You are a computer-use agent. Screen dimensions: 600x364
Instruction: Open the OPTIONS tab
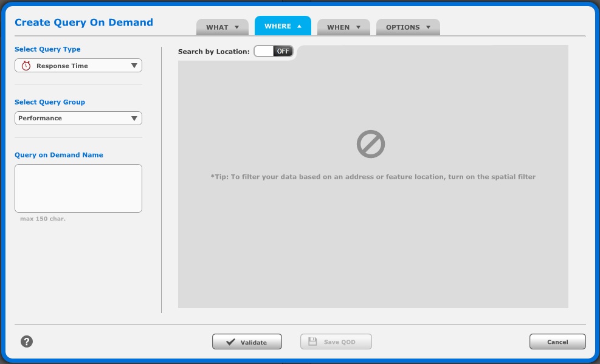[402, 27]
